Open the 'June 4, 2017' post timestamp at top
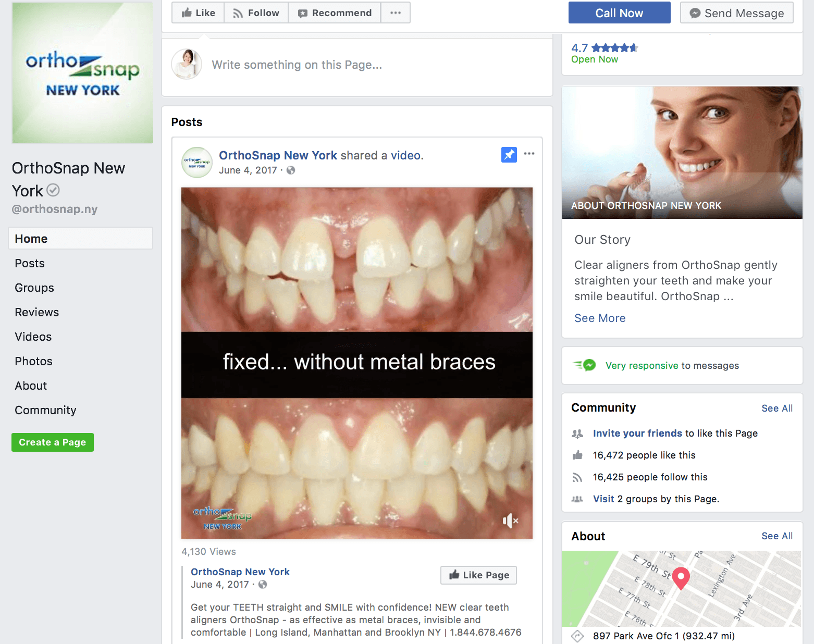The width and height of the screenshot is (814, 644). point(248,170)
